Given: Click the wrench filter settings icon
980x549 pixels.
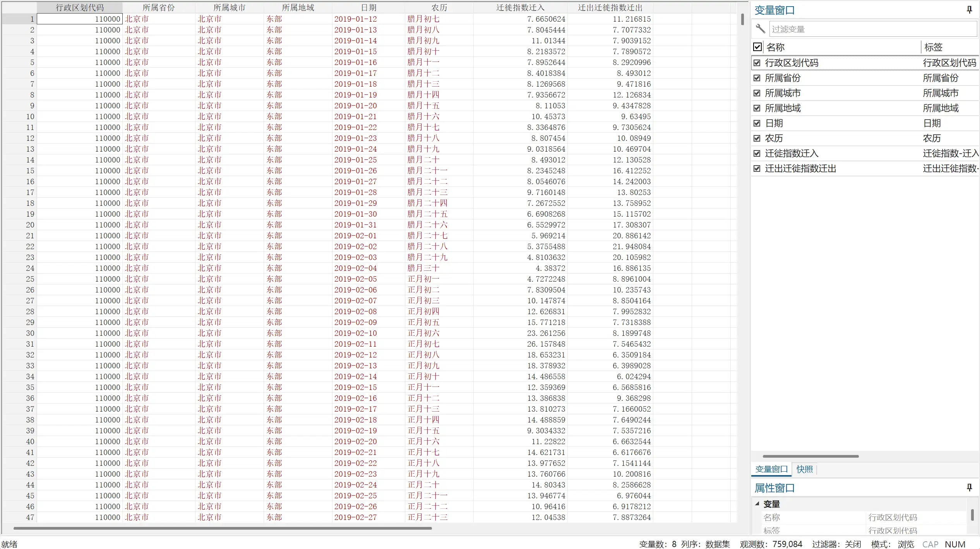Looking at the screenshot, I should (x=761, y=29).
